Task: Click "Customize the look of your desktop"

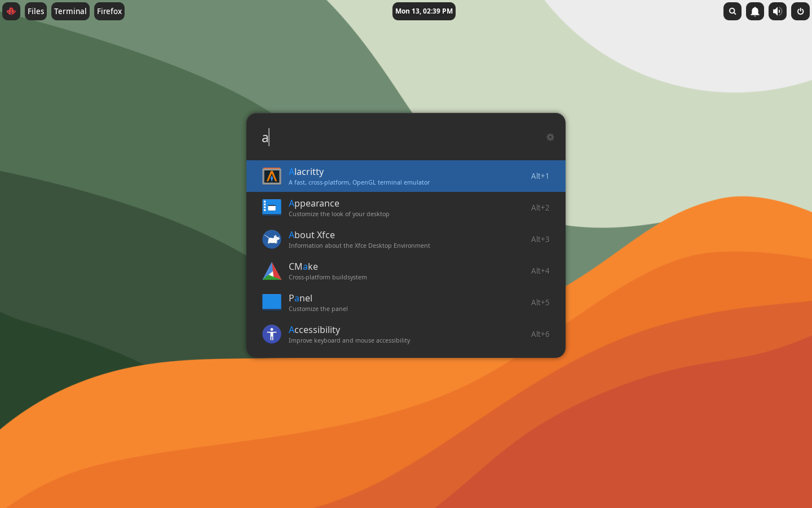Action: pyautogui.click(x=339, y=214)
